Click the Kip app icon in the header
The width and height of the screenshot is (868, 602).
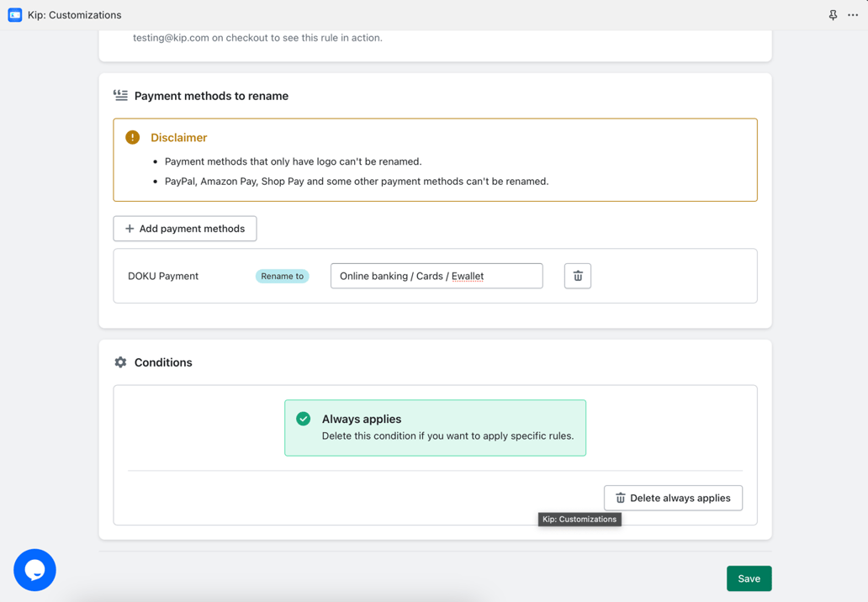pyautogui.click(x=13, y=14)
